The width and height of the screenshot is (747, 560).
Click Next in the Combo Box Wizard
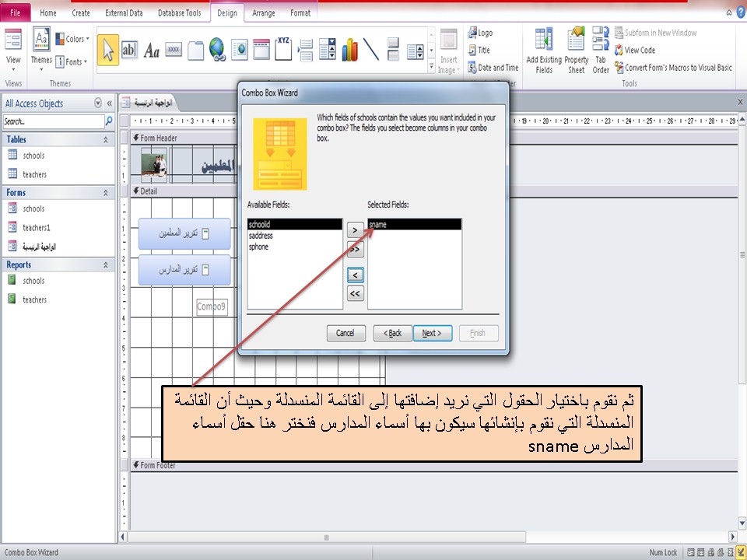point(433,333)
